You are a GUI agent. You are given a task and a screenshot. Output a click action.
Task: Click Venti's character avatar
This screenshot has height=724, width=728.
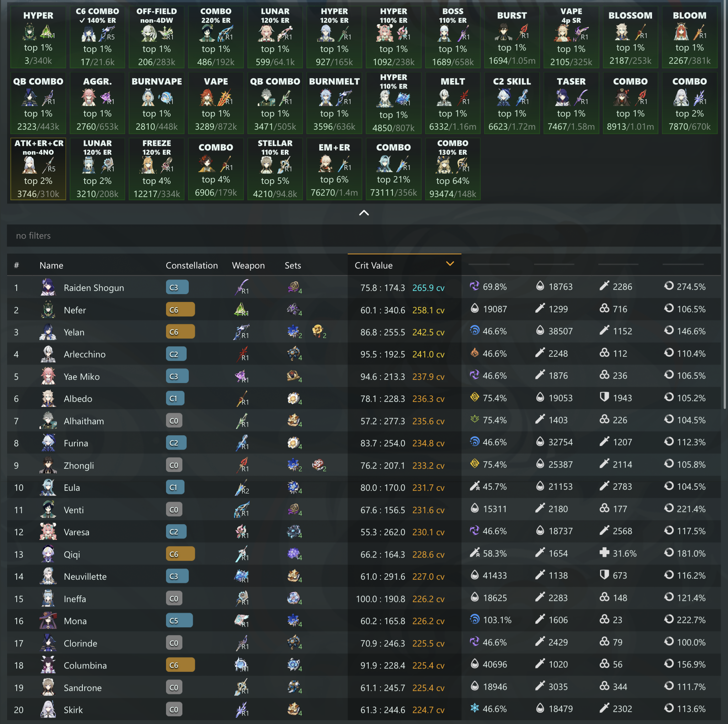pyautogui.click(x=48, y=510)
